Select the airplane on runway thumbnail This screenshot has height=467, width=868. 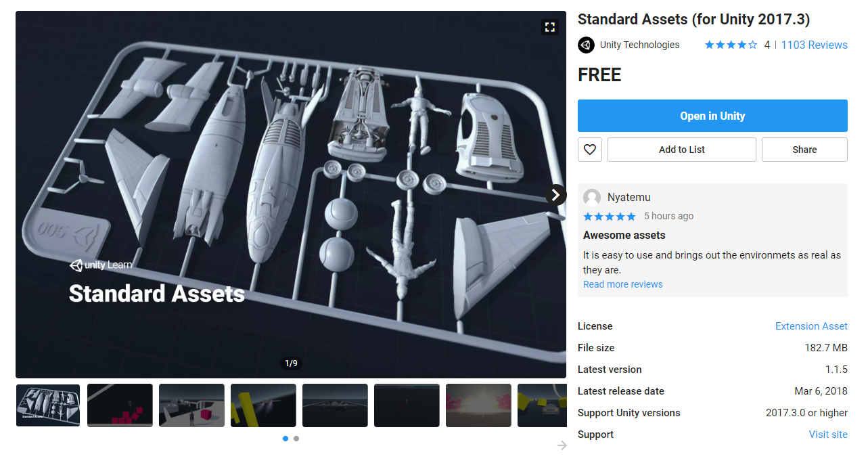(335, 405)
